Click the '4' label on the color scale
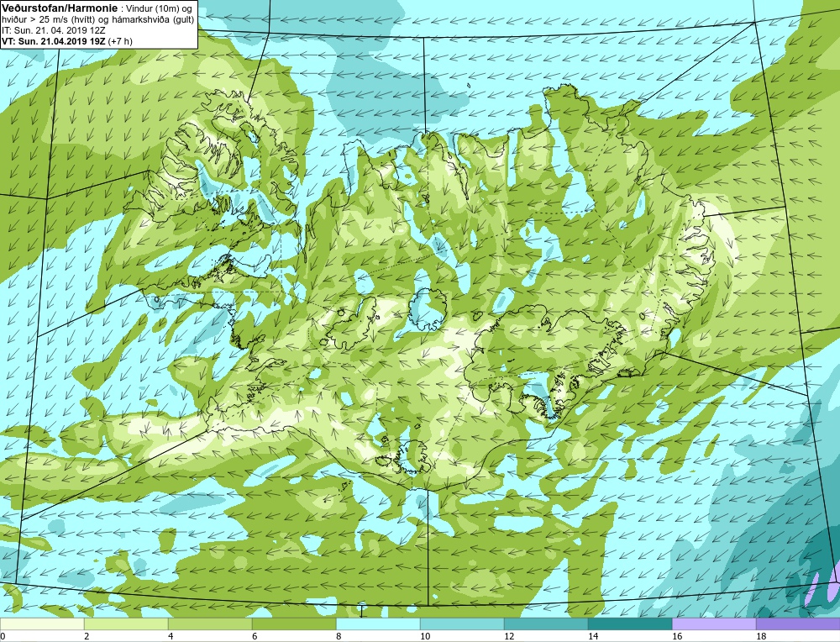This screenshot has width=840, height=642. [x=171, y=637]
